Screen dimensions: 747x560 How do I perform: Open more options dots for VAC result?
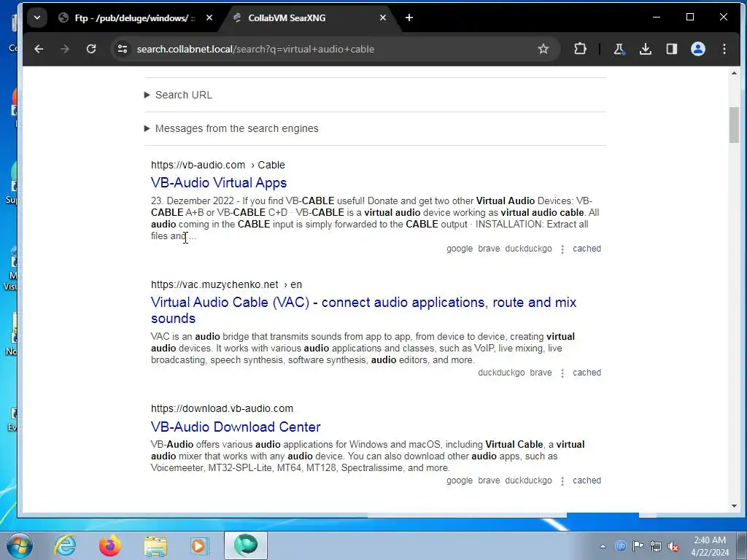click(x=562, y=373)
